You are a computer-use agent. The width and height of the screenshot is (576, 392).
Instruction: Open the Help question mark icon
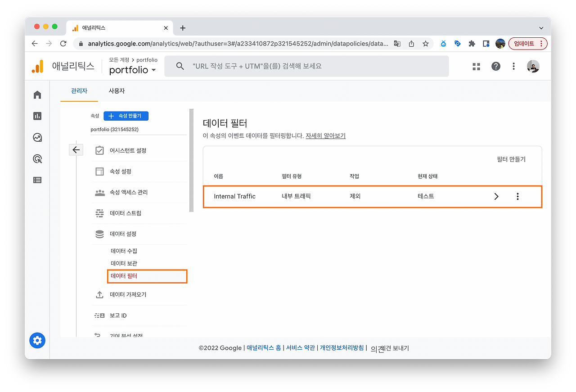click(495, 67)
